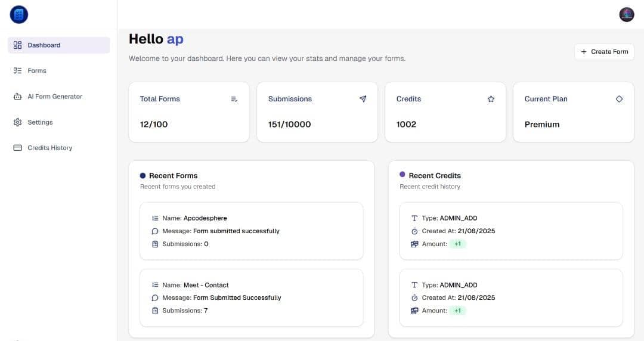Open the Apcodesphere recent form card
Image resolution: width=644 pixels, height=341 pixels.
(x=251, y=231)
